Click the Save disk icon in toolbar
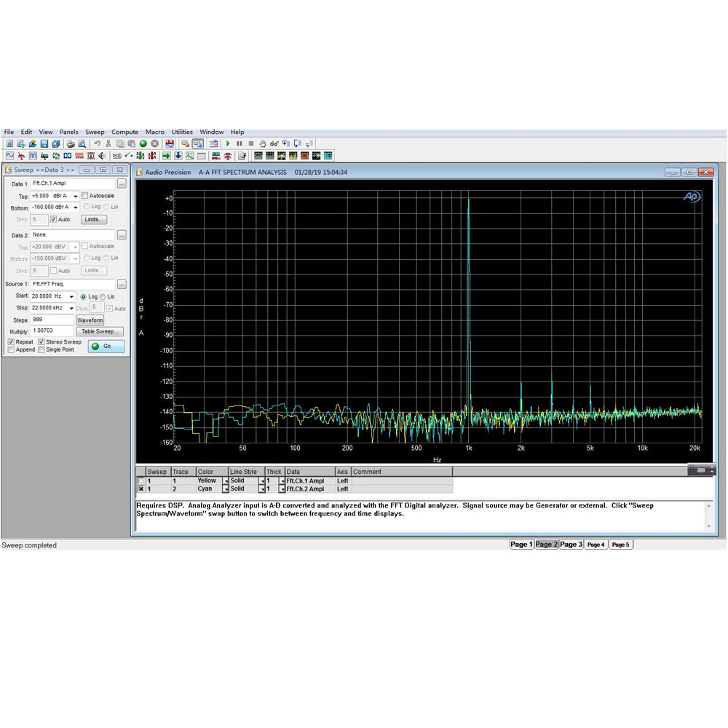728x728 pixels. (x=44, y=143)
